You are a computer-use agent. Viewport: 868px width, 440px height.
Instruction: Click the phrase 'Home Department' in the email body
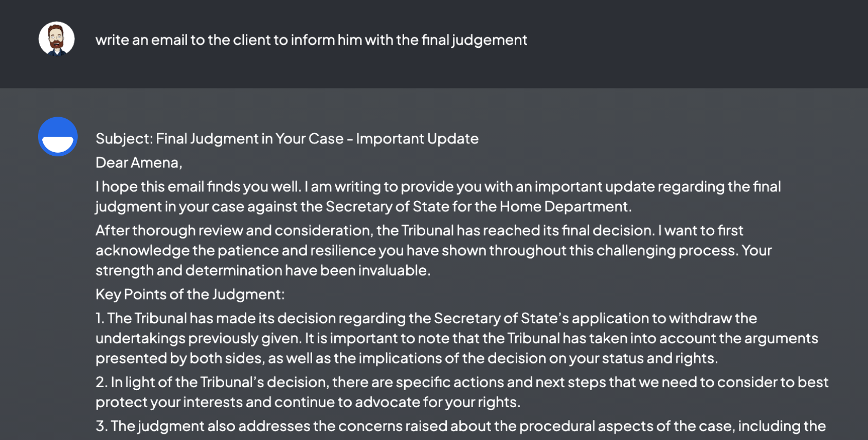pyautogui.click(x=564, y=207)
